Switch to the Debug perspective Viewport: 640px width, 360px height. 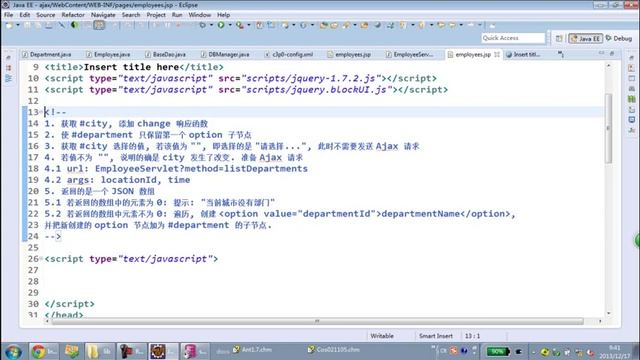(x=619, y=38)
